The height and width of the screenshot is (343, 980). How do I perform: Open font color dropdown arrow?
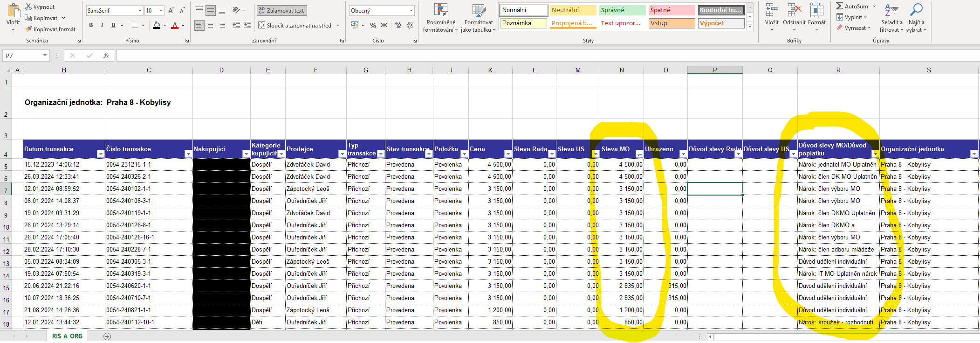(183, 25)
